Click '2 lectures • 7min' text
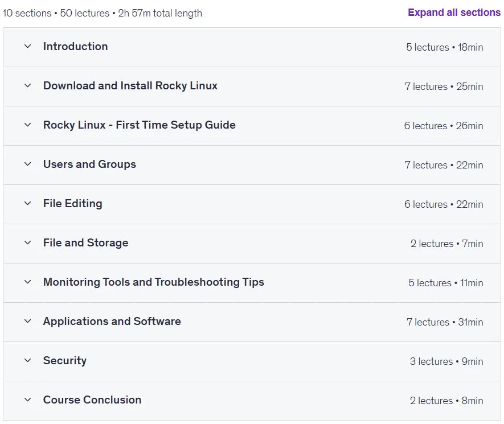The width and height of the screenshot is (504, 424). pyautogui.click(x=447, y=244)
